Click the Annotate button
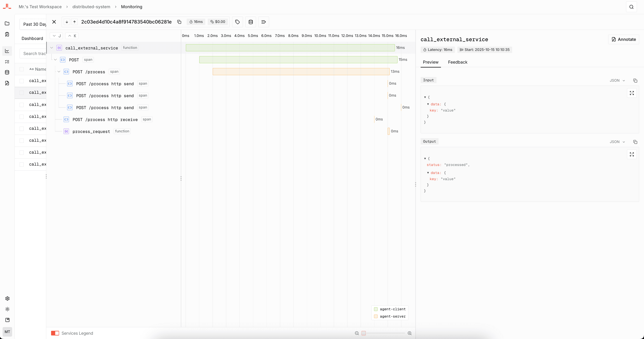Image resolution: width=644 pixels, height=339 pixels. pyautogui.click(x=623, y=39)
